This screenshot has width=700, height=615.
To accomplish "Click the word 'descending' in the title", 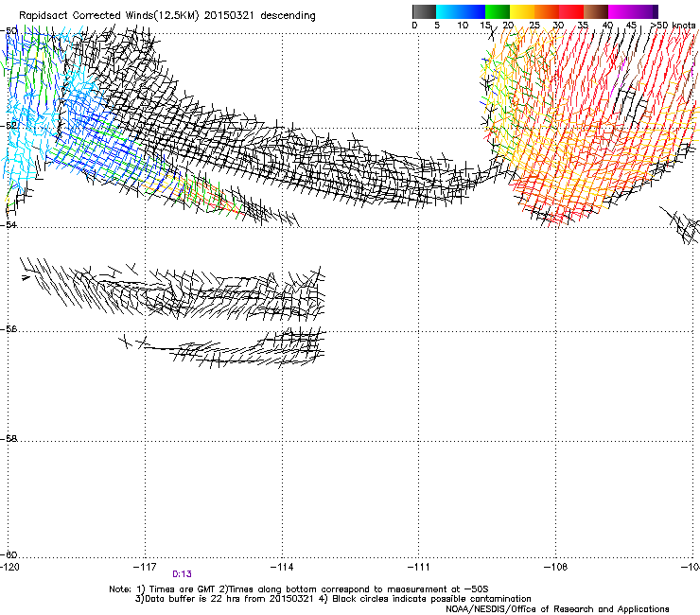I will [x=288, y=16].
